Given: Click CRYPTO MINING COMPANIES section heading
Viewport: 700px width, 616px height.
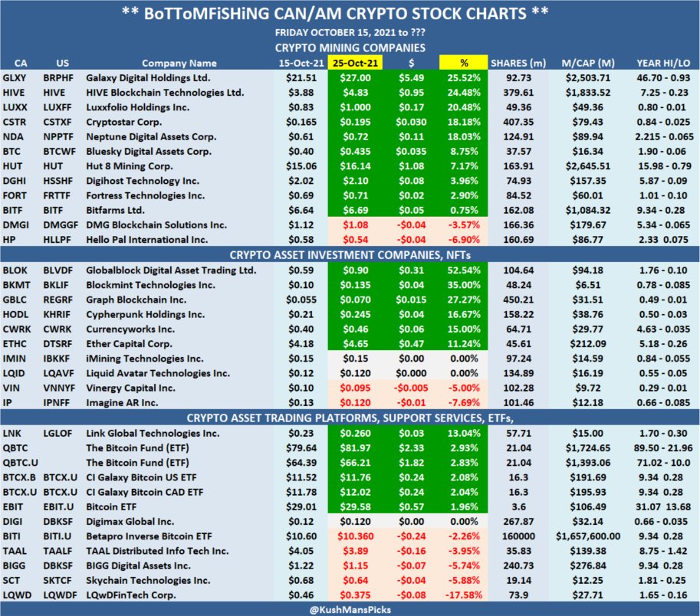Looking at the screenshot, I should [x=350, y=48].
